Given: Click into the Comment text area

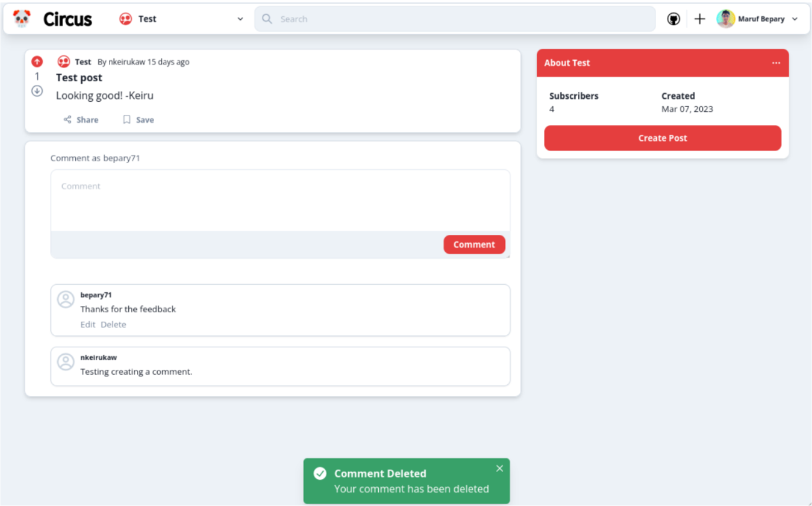Looking at the screenshot, I should coord(280,201).
